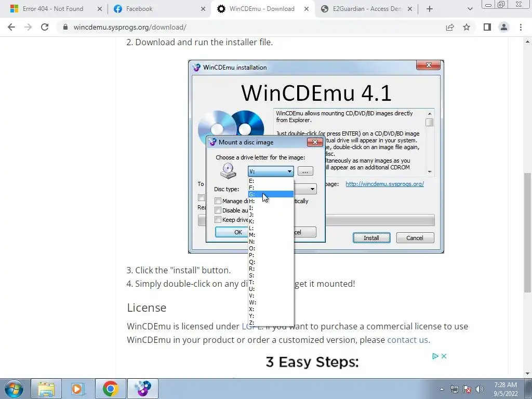Screen dimensions: 532x399
Task: Open Chrome's three-dot menu
Action: tap(521, 27)
